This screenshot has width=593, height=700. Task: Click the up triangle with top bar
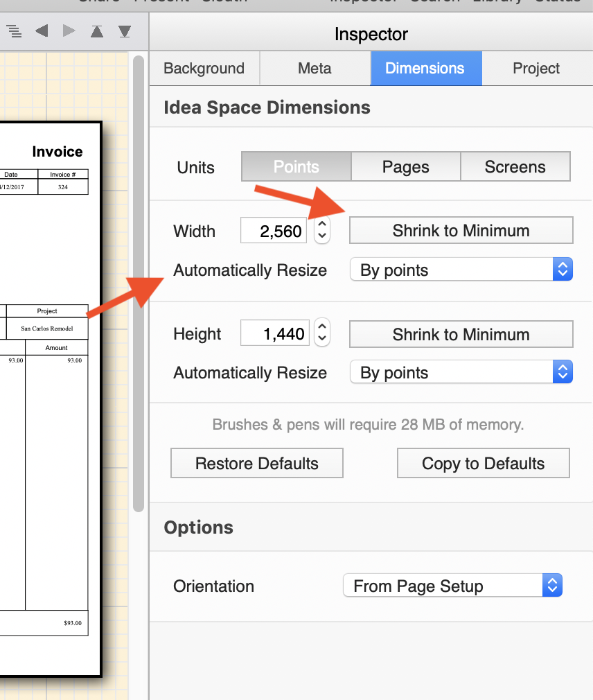coord(97,31)
